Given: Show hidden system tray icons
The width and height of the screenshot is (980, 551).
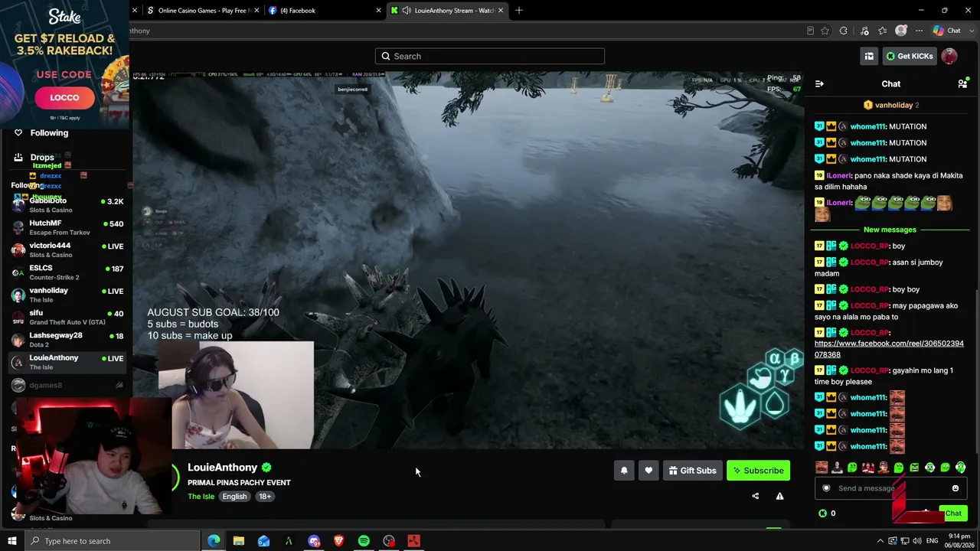Looking at the screenshot, I should pyautogui.click(x=880, y=541).
